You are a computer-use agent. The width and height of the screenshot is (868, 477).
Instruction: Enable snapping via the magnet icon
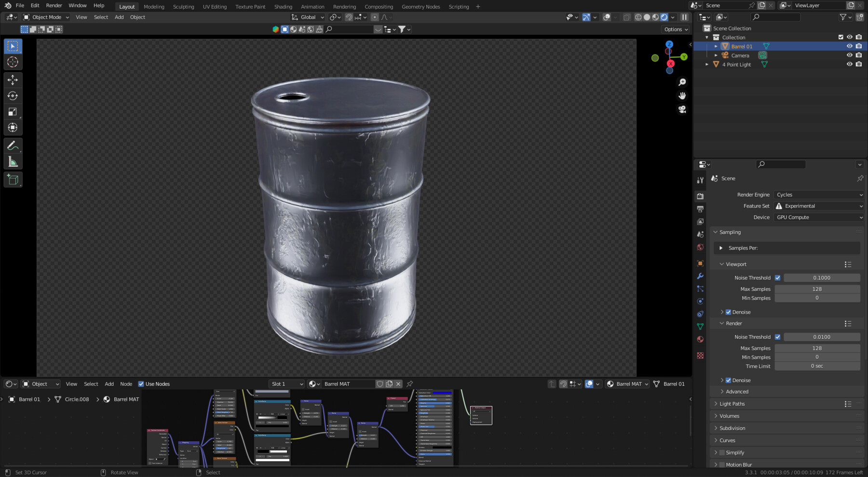[349, 17]
